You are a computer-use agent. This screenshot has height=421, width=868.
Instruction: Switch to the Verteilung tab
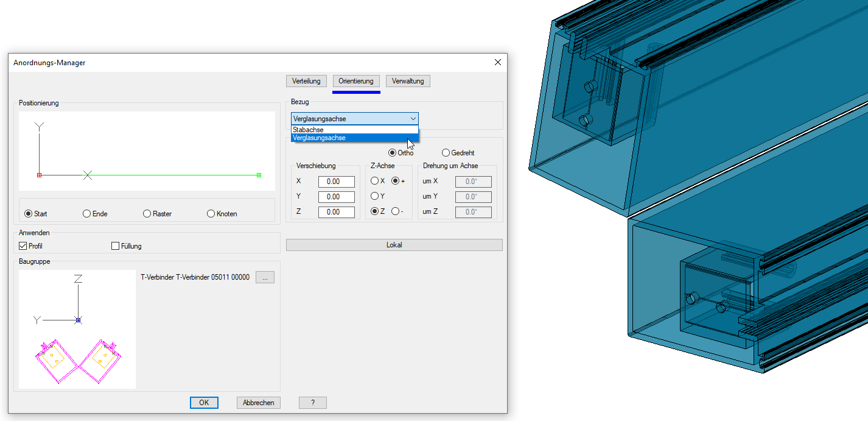307,81
